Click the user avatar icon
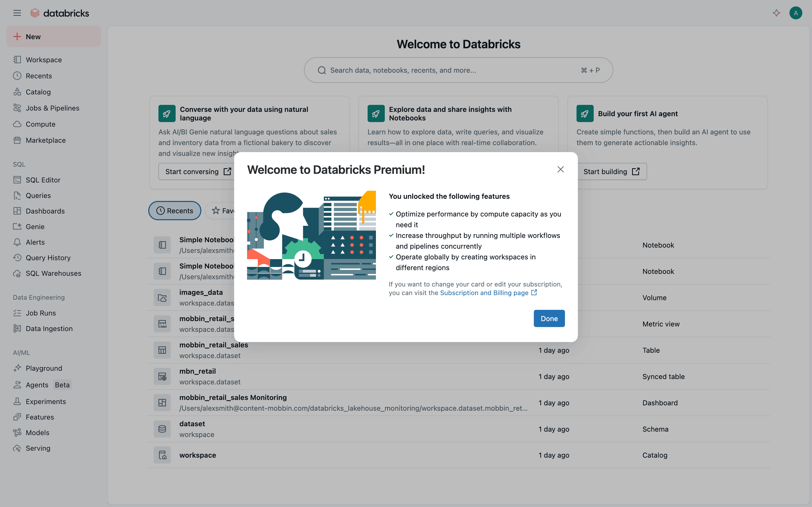 pos(796,13)
